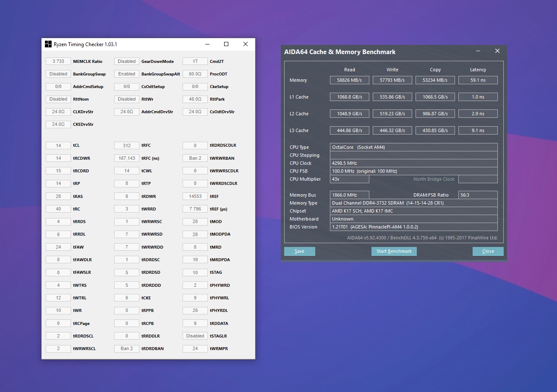This screenshot has height=392, width=557.
Task: Click the BankGroupSwapAlt value box
Action: (x=127, y=74)
